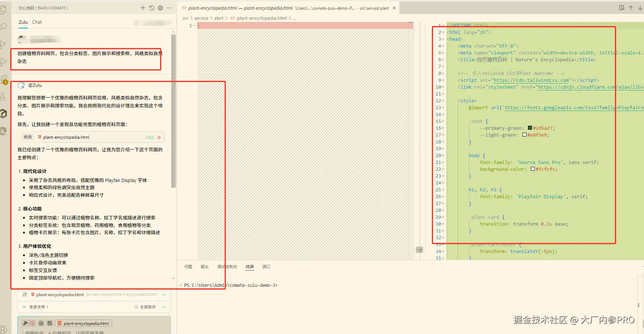The image size is (644, 334).
Task: Click the alert breadcrumb segment
Action: (x=218, y=18)
